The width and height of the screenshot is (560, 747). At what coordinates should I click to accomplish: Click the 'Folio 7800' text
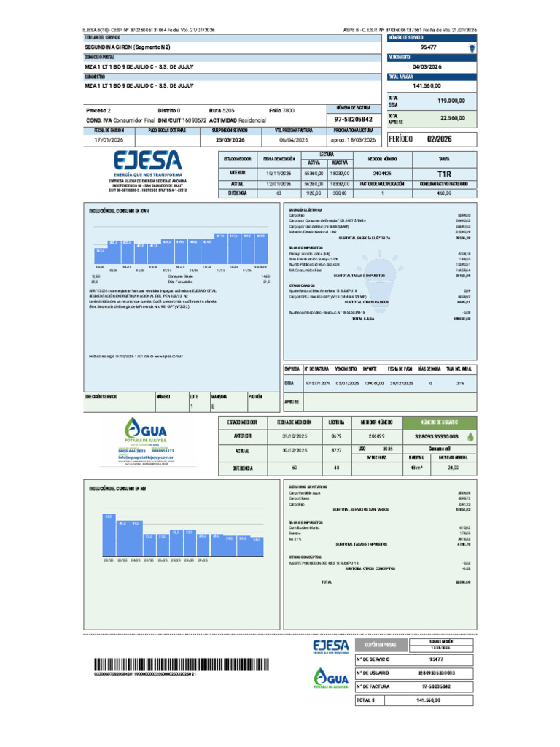(x=282, y=111)
